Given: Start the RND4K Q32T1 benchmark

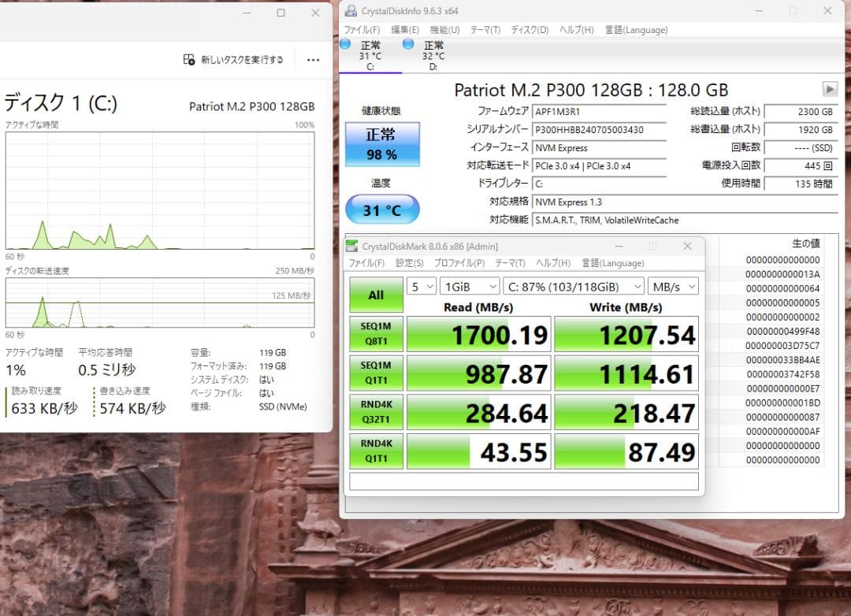Looking at the screenshot, I should [x=376, y=411].
